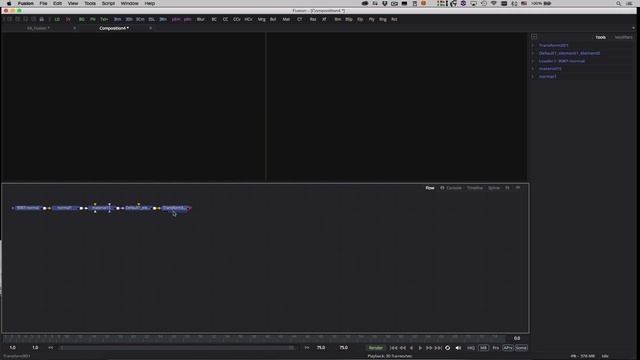Toggle the Some selective update button
Screen dimensions: 640x360
click(521, 348)
